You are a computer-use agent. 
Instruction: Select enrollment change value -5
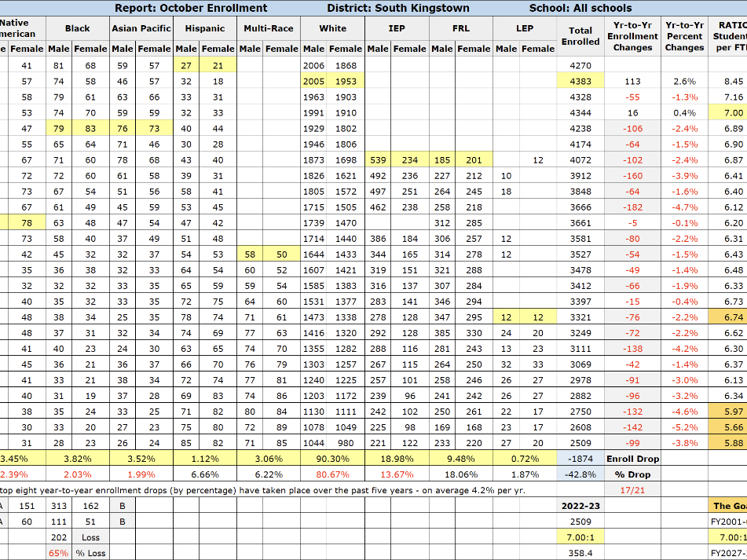coord(632,223)
